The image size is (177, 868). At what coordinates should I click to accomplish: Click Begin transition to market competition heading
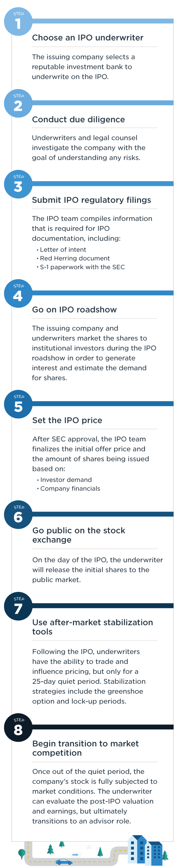tap(86, 748)
